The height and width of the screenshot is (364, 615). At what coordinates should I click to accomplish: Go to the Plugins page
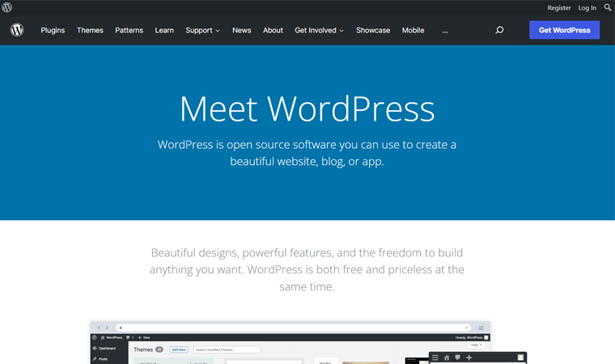pyautogui.click(x=53, y=30)
